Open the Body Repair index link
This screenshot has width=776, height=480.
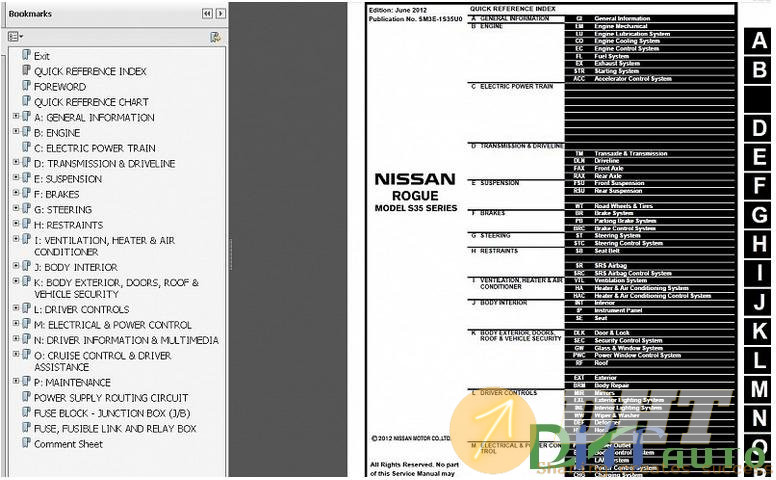click(612, 385)
